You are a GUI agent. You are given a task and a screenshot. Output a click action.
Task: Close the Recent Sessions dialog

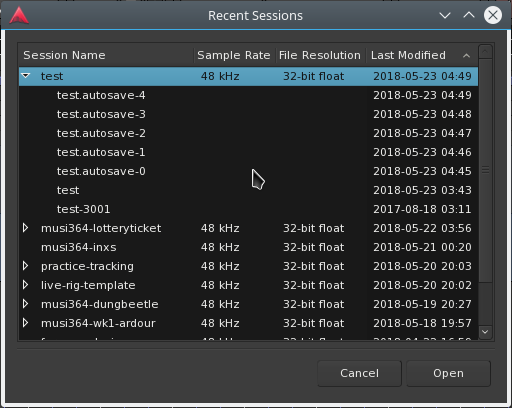493,15
